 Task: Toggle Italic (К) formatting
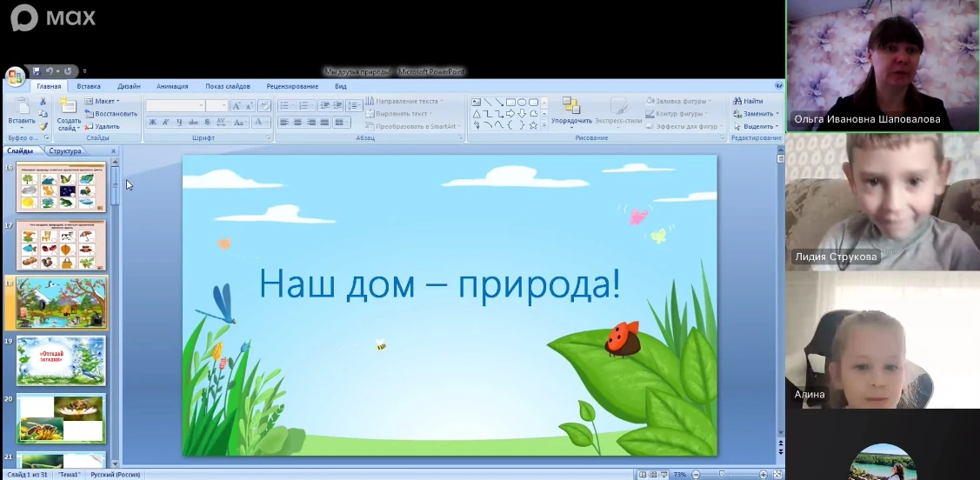coord(166,122)
